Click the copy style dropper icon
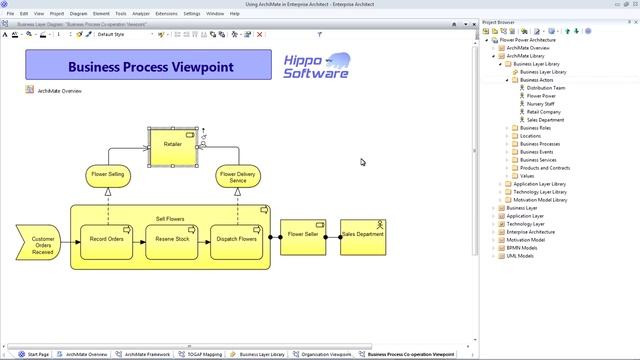Viewport: 640px width, 360px height. coord(89,34)
